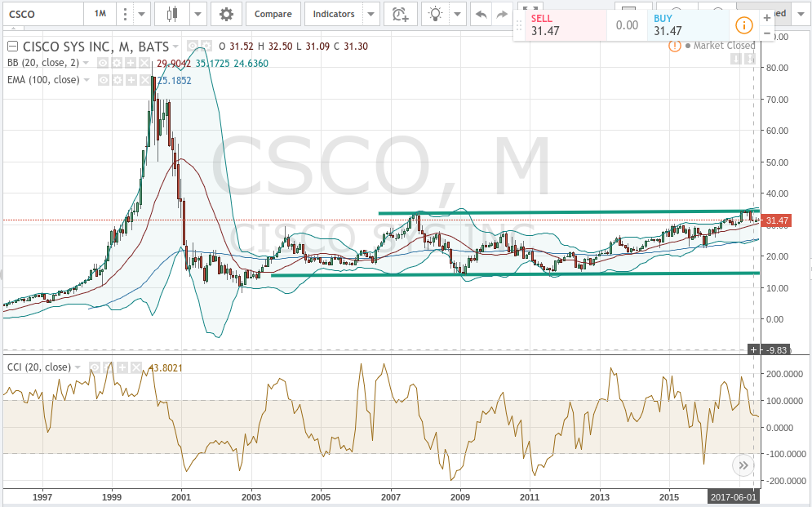Click the EMA (100, close) label
The width and height of the screenshot is (812, 507).
43,80
